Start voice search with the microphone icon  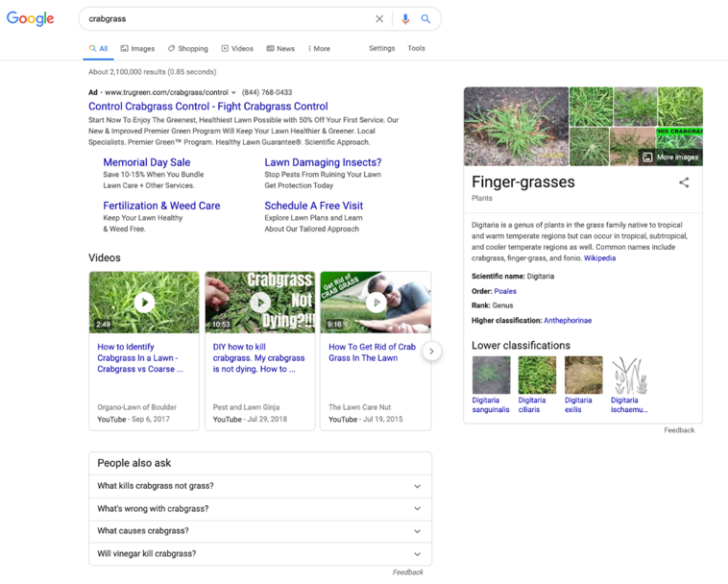coord(405,18)
